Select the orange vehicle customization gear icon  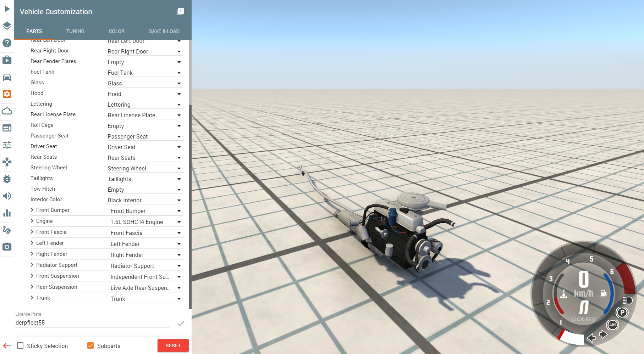point(7,94)
